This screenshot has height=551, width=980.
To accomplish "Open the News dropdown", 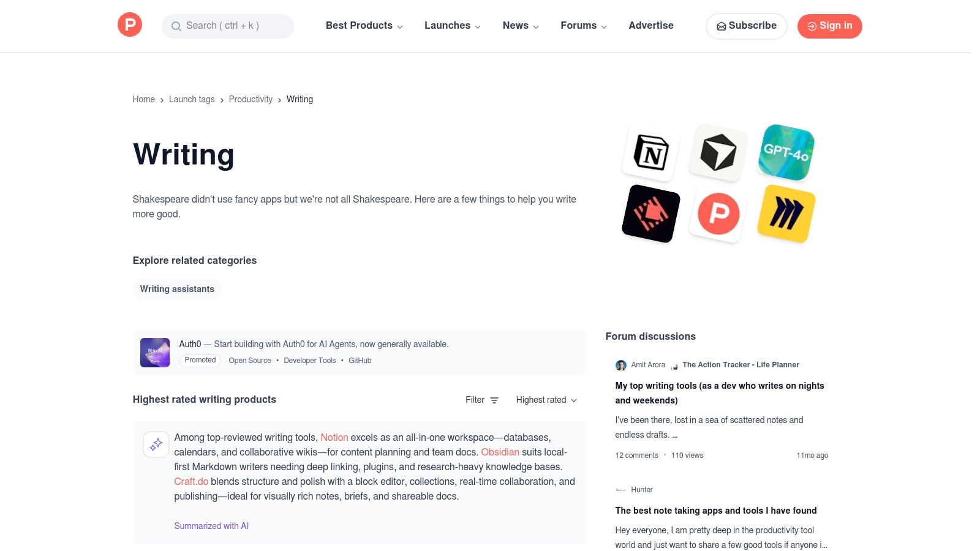I will (x=516, y=26).
